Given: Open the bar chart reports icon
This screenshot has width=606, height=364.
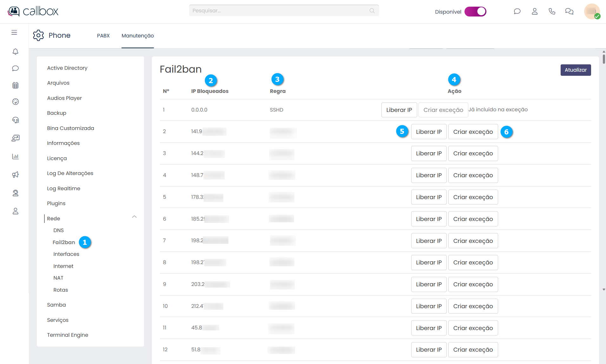Looking at the screenshot, I should tap(15, 156).
